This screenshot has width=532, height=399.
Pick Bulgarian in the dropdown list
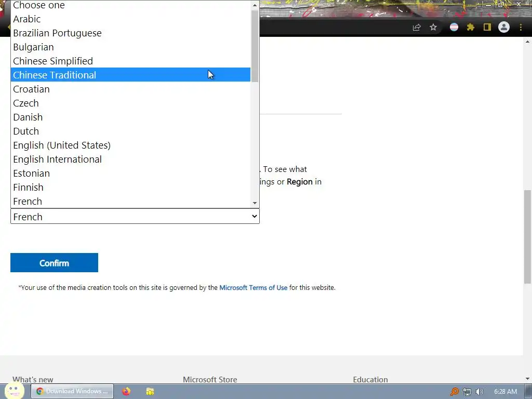(130, 47)
